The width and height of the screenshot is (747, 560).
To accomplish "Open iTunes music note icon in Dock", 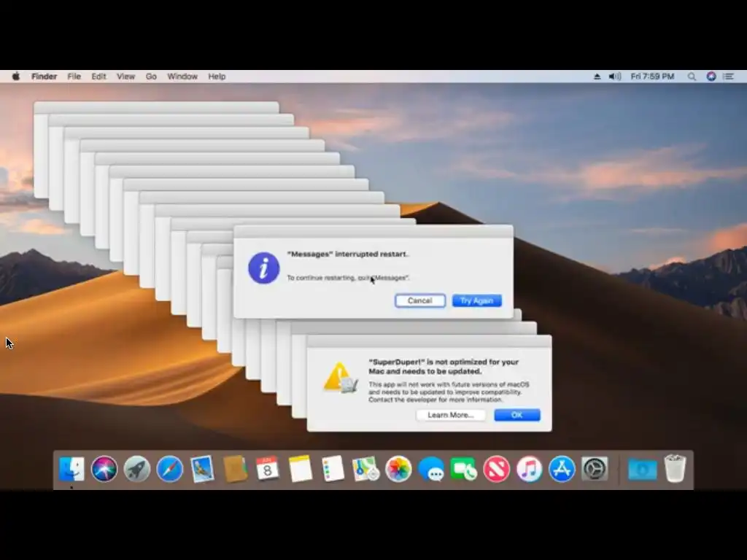I will 530,469.
